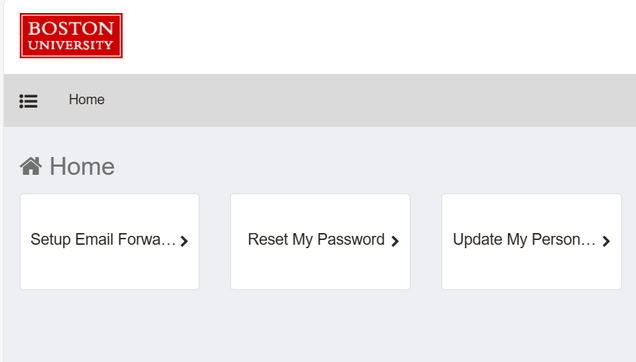Viewport: 636px width, 362px height.
Task: Click the house icon beside Home heading
Action: (x=31, y=166)
